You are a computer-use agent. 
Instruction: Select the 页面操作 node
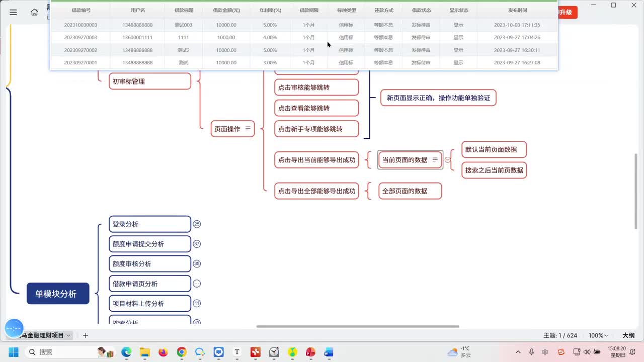tap(232, 129)
